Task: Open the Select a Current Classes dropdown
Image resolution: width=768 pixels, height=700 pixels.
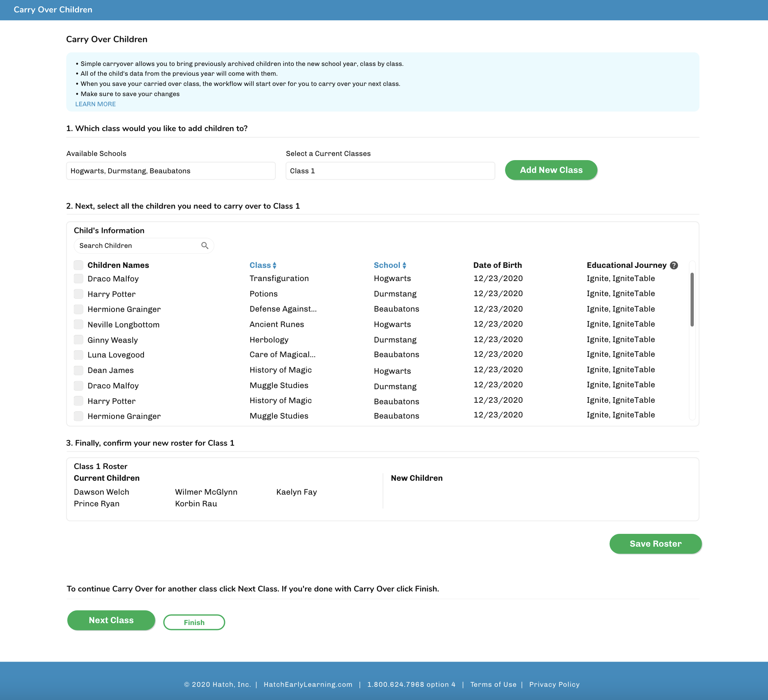Action: click(390, 171)
